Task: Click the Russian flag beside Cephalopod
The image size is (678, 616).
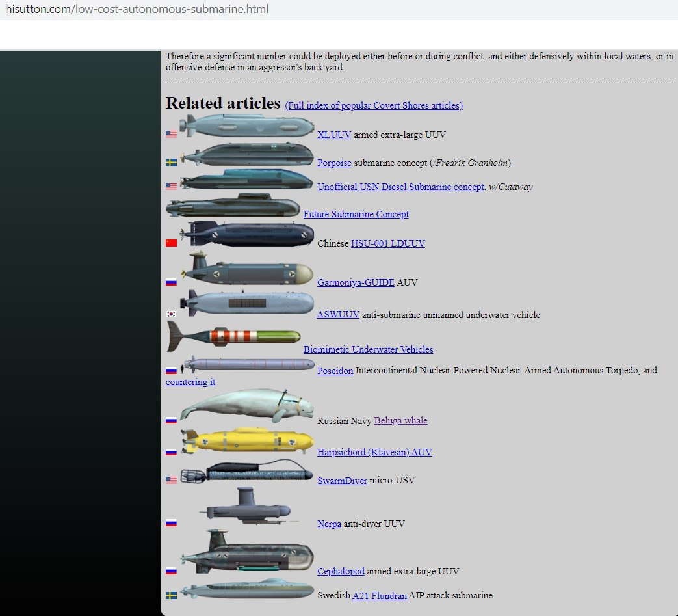Action: click(x=171, y=571)
